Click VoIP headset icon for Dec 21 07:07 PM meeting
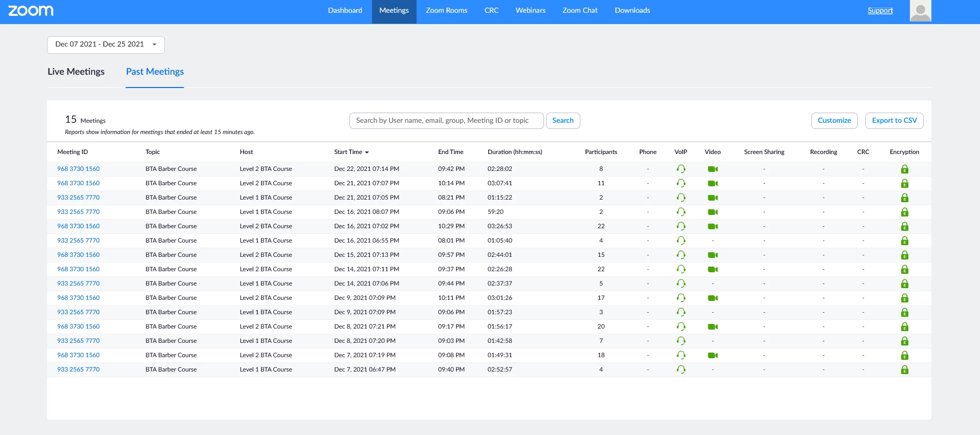The width and height of the screenshot is (980, 435). pyautogui.click(x=681, y=183)
